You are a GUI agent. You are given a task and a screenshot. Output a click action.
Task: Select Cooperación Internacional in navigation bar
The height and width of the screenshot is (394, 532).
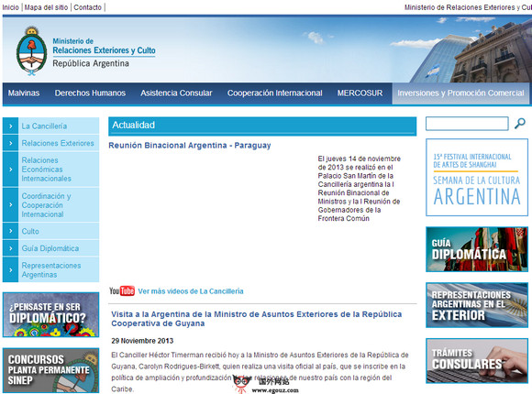(275, 93)
